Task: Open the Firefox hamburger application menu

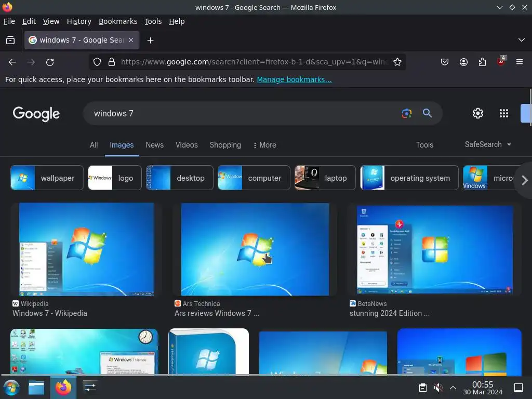Action: pos(520,62)
